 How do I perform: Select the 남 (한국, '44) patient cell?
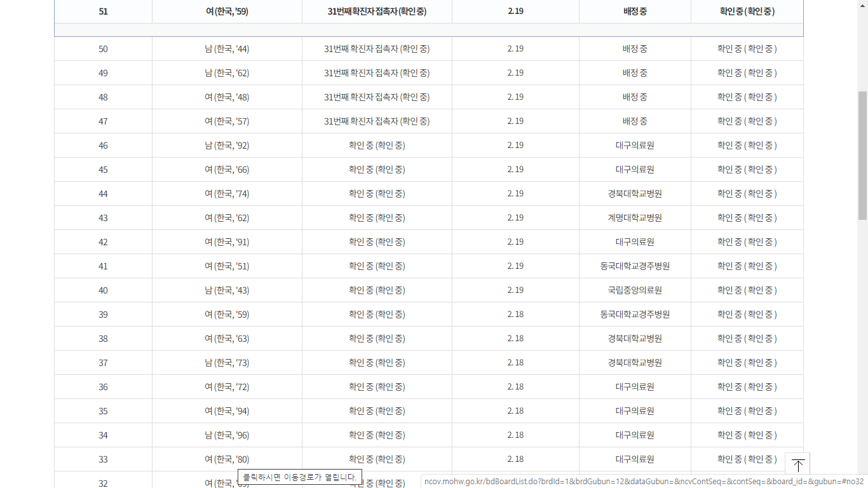pos(227,49)
